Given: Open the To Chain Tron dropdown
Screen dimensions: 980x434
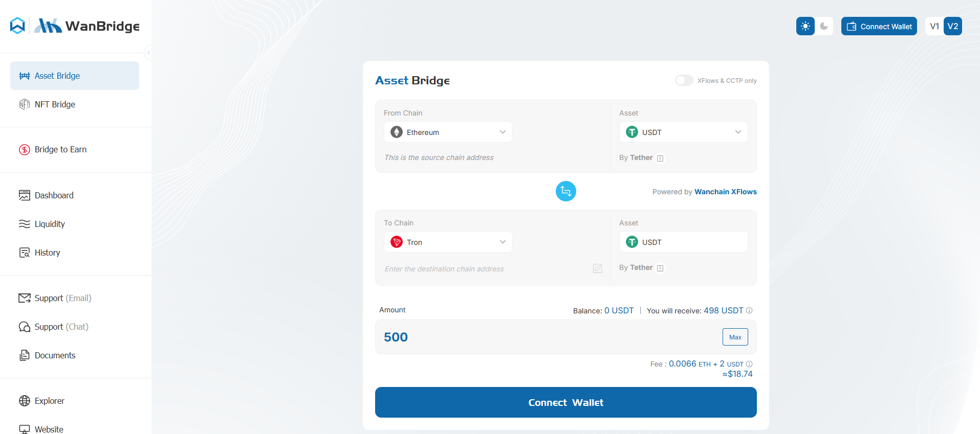Looking at the screenshot, I should pos(448,242).
